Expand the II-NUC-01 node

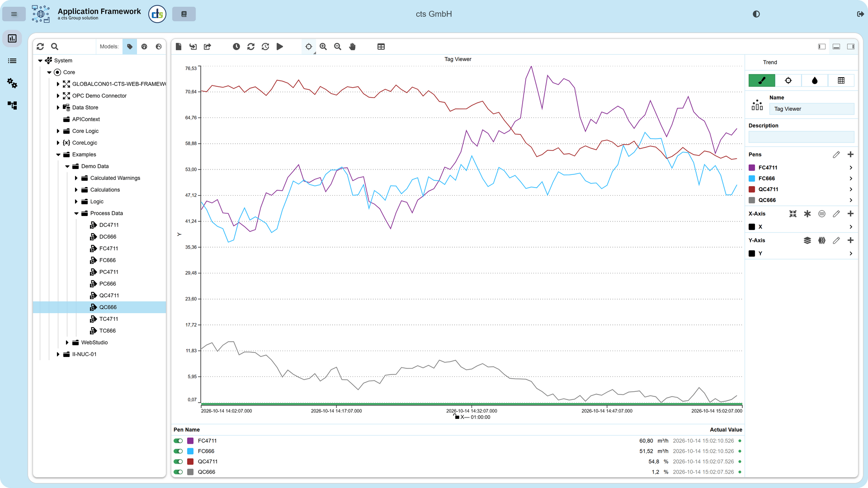58,354
